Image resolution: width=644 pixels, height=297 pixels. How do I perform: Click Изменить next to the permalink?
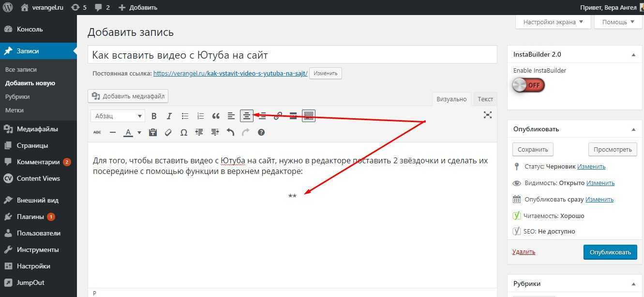click(325, 74)
